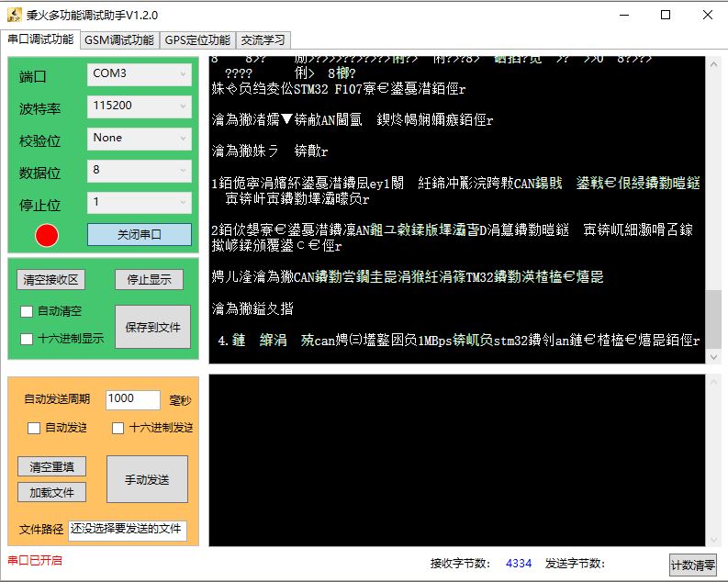The width and height of the screenshot is (728, 582).
Task: Click the 发送字节数 label
Action: pos(575,564)
